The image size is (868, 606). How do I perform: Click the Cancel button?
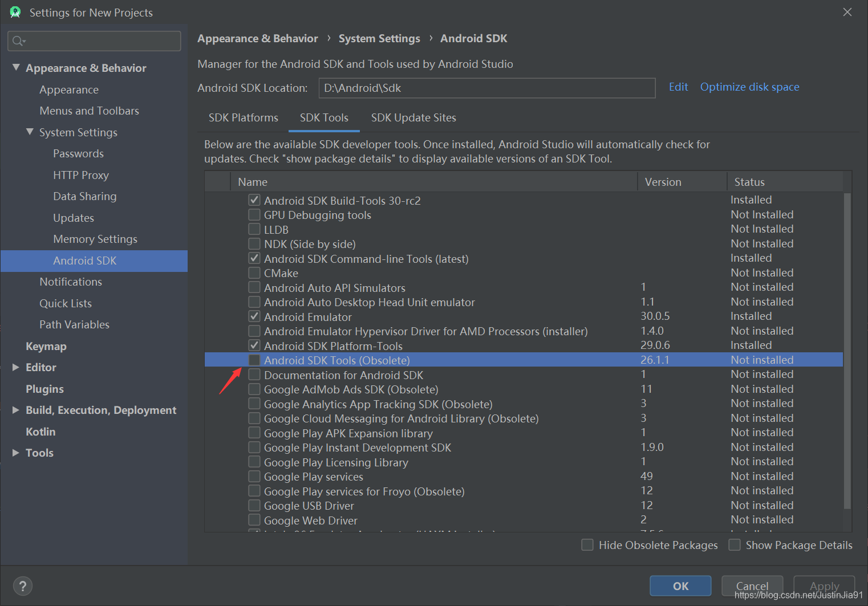[x=752, y=586]
